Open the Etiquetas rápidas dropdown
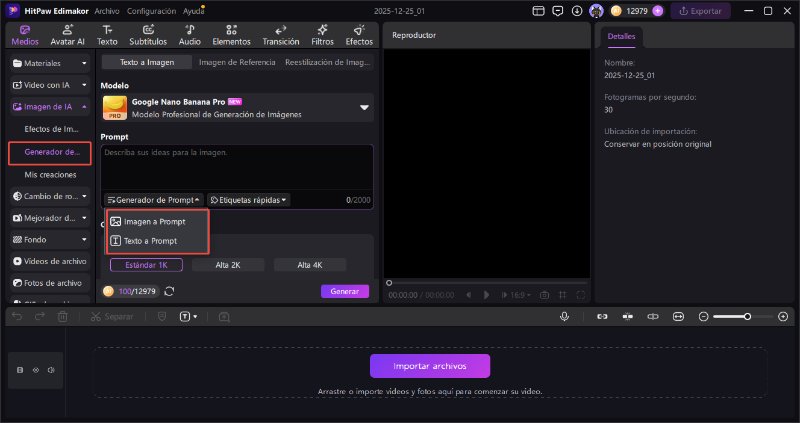Image resolution: width=800 pixels, height=423 pixels. click(248, 200)
